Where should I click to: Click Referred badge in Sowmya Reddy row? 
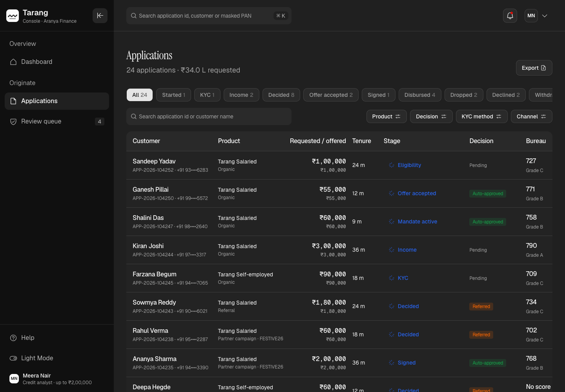click(481, 307)
